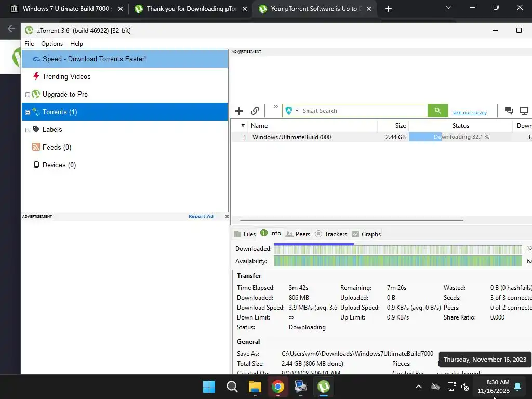Screen dimensions: 532x399
Task: Switch to the Graphs tab
Action: click(x=366, y=234)
